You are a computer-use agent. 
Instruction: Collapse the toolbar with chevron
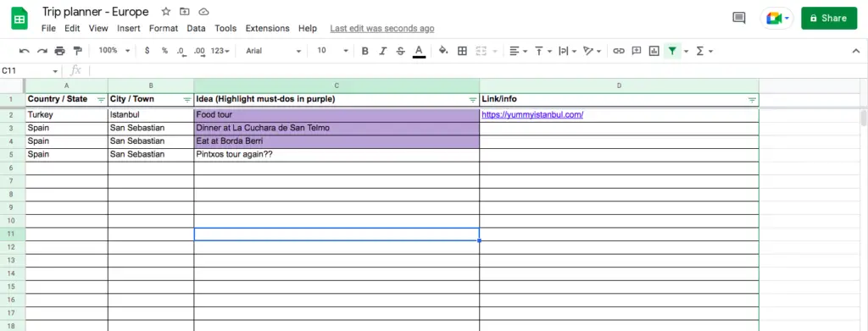tap(855, 51)
